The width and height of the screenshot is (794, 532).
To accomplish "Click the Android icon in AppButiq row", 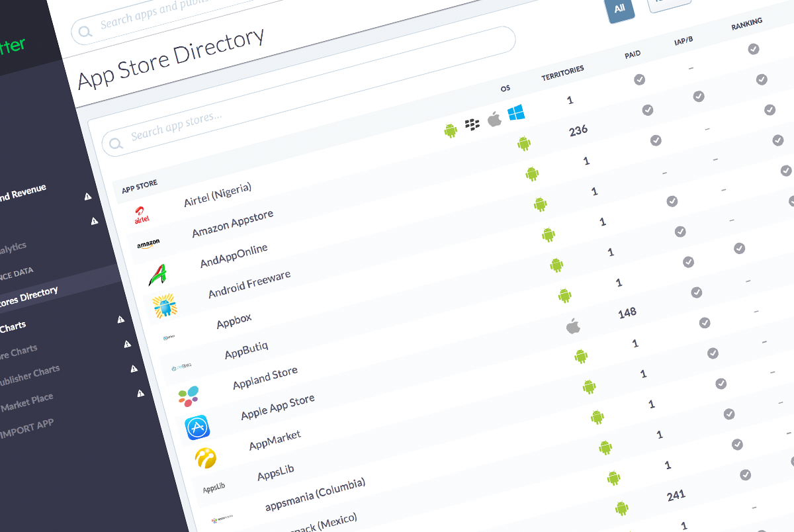I will [x=556, y=265].
